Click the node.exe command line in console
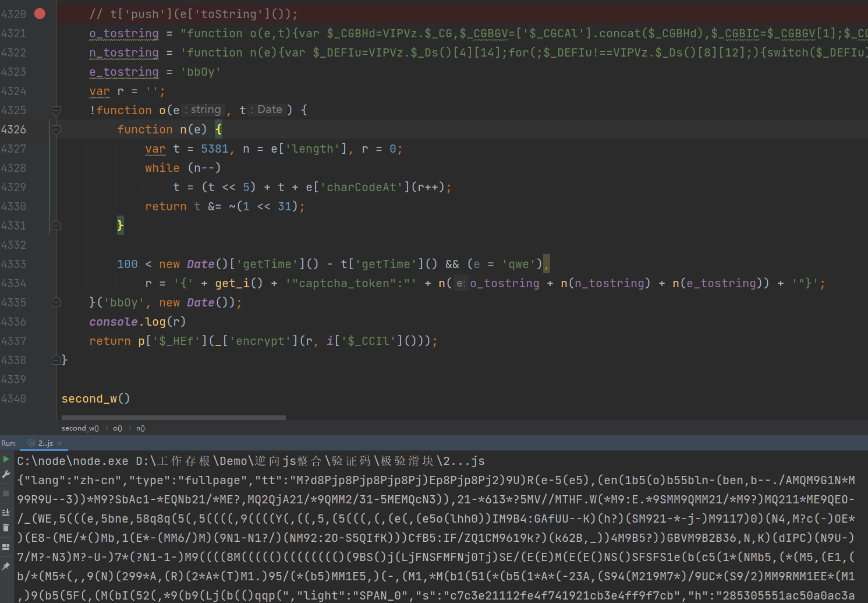Image resolution: width=868 pixels, height=603 pixels. tap(251, 461)
